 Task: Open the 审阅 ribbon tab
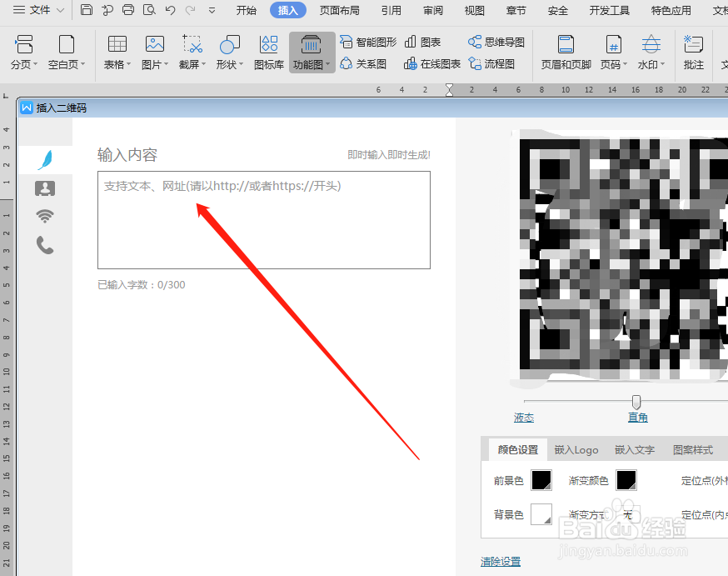(432, 10)
